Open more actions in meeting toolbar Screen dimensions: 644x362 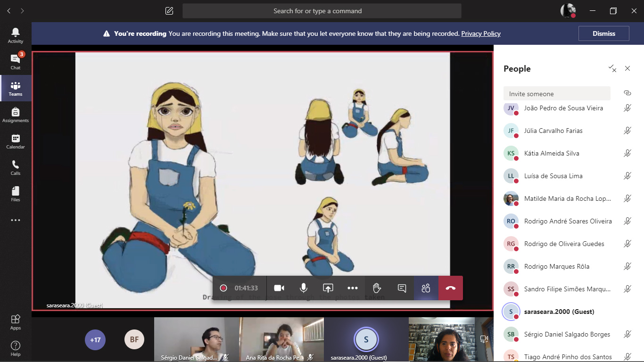pyautogui.click(x=353, y=288)
